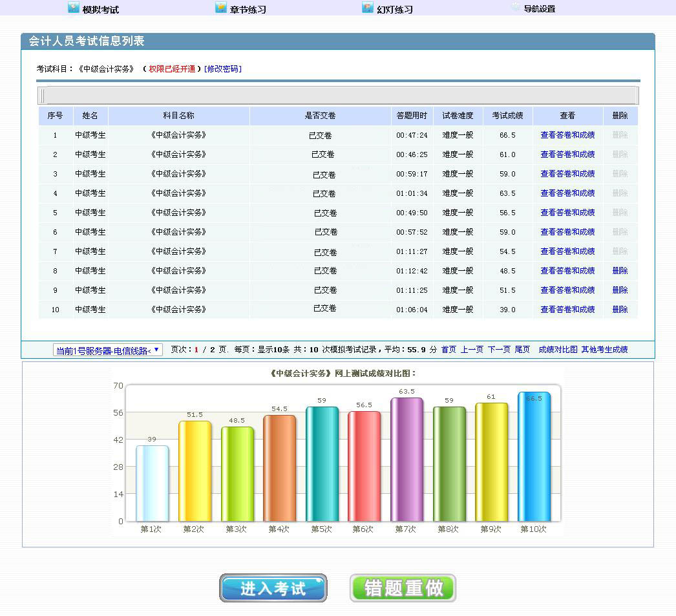This screenshot has height=616, width=676.
Task: Click the 修改密码 link
Action: 223,69
